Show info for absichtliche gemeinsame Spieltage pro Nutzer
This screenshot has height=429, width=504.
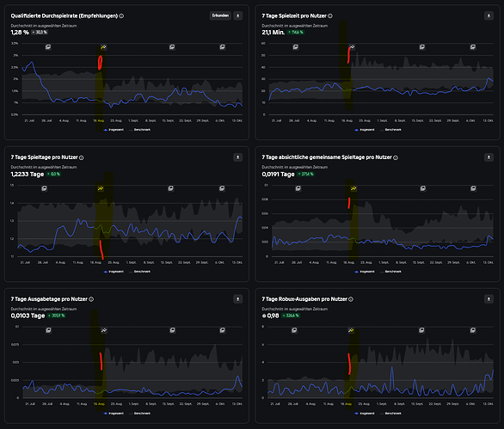pos(396,157)
